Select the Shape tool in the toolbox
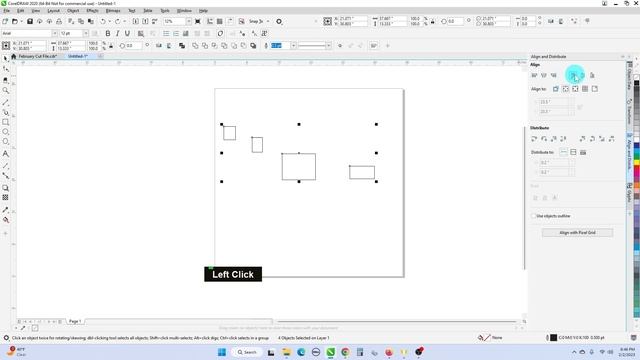This screenshot has height=360, width=640. (5, 69)
